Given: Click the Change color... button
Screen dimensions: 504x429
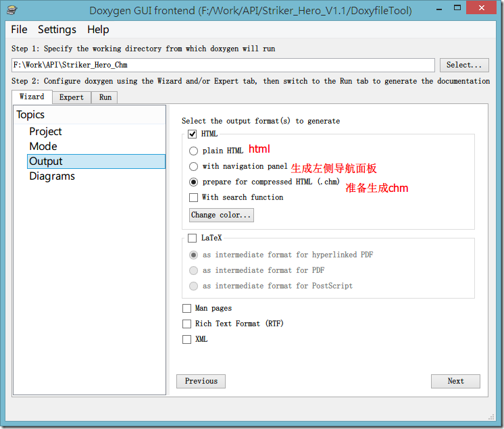Looking at the screenshot, I should click(221, 215).
